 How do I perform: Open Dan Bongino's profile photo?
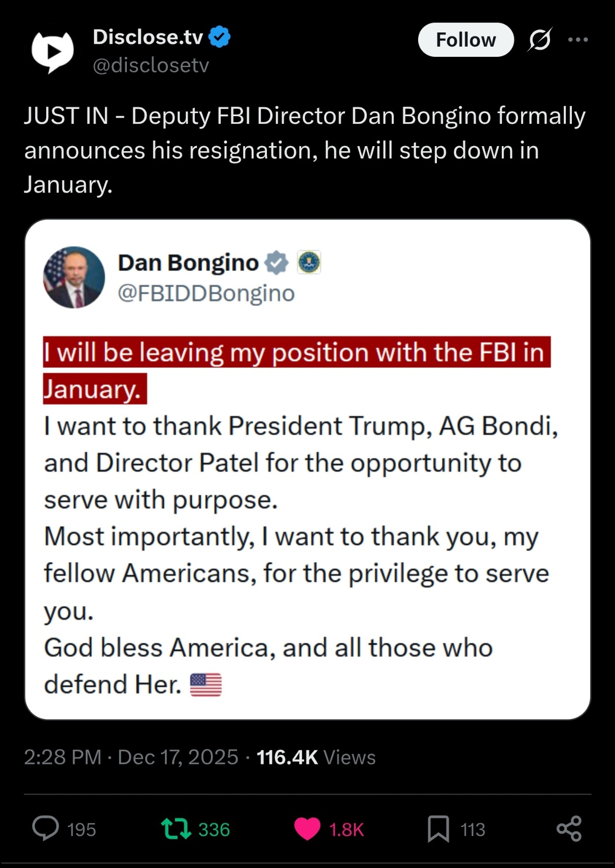[74, 277]
